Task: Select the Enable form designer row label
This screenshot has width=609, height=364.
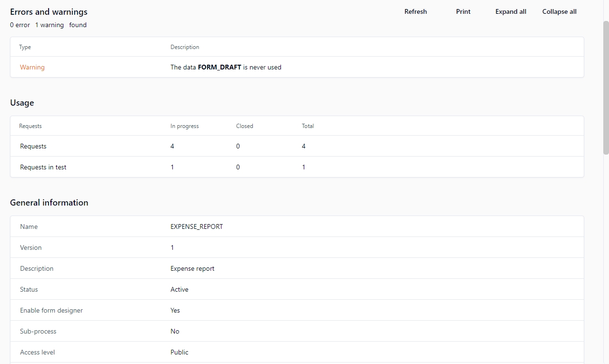Action: click(x=51, y=311)
